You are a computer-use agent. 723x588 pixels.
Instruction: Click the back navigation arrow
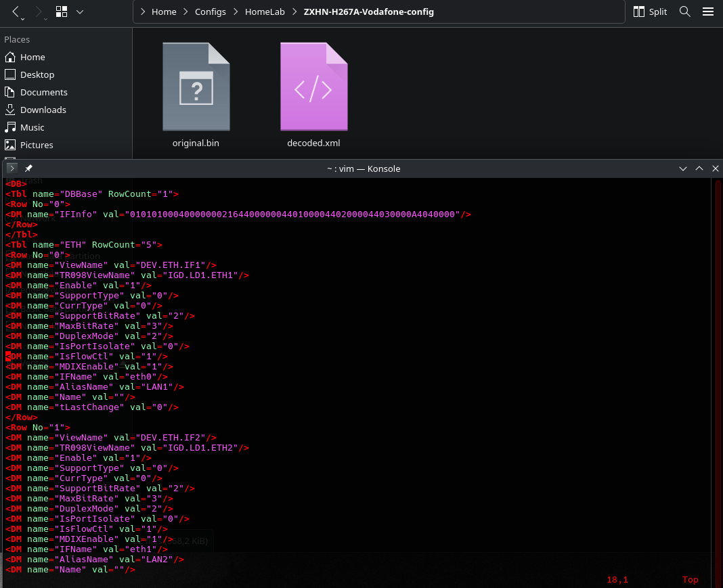pos(16,11)
